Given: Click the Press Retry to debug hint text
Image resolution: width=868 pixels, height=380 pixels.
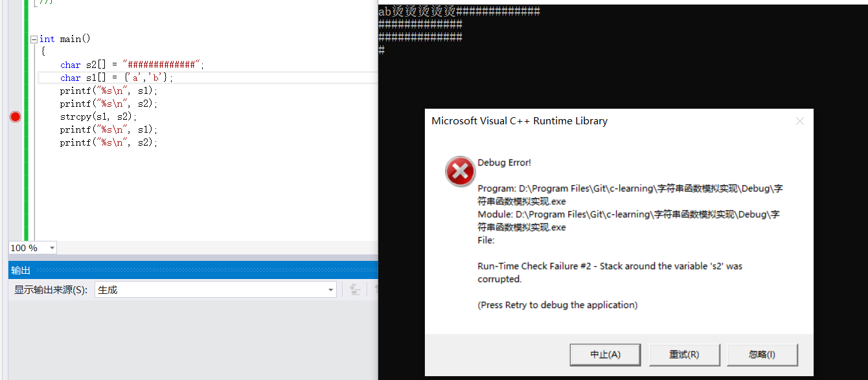Looking at the screenshot, I should point(558,305).
